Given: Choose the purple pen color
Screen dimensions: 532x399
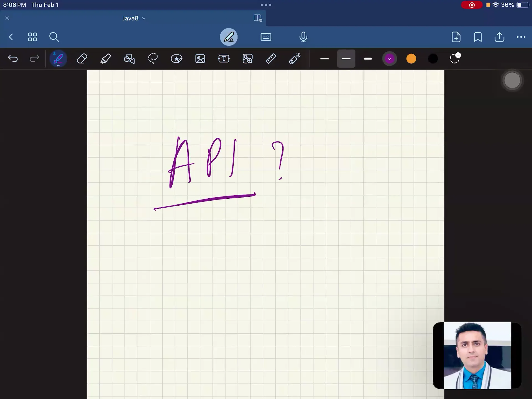Looking at the screenshot, I should 390,59.
